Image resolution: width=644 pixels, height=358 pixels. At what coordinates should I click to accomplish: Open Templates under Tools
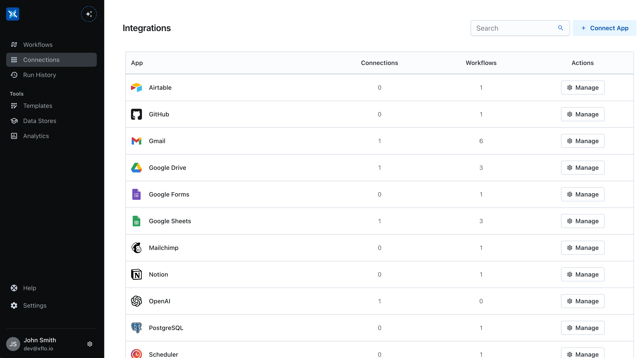[37, 105]
